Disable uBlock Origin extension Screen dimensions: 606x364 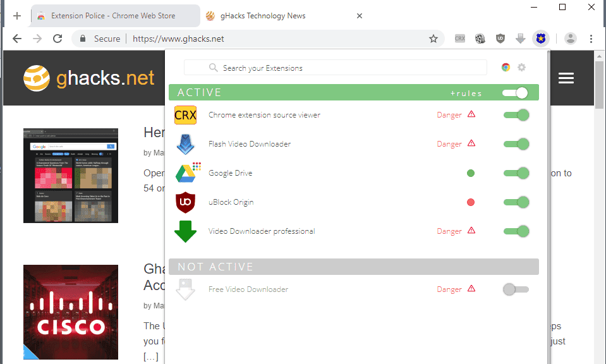pyautogui.click(x=516, y=202)
